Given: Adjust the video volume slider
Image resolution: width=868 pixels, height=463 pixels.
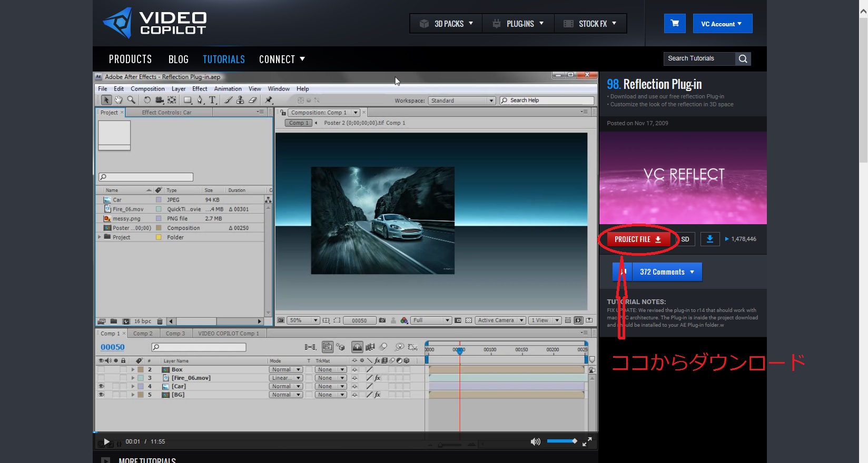Looking at the screenshot, I should click(561, 441).
